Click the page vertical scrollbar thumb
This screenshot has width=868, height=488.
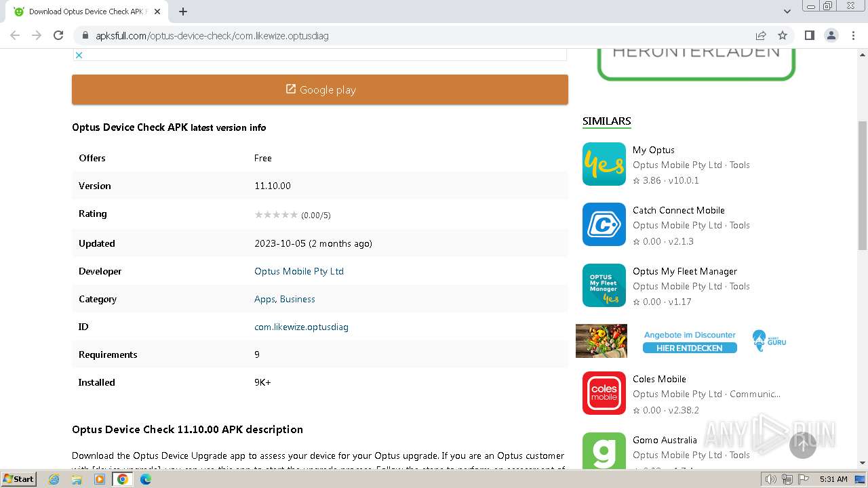[x=863, y=186]
